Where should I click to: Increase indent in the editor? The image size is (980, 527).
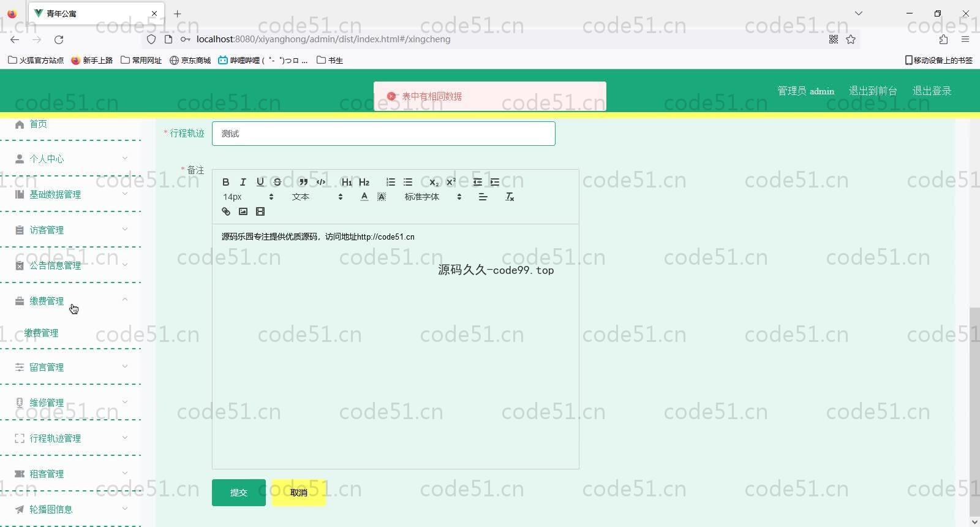point(494,182)
